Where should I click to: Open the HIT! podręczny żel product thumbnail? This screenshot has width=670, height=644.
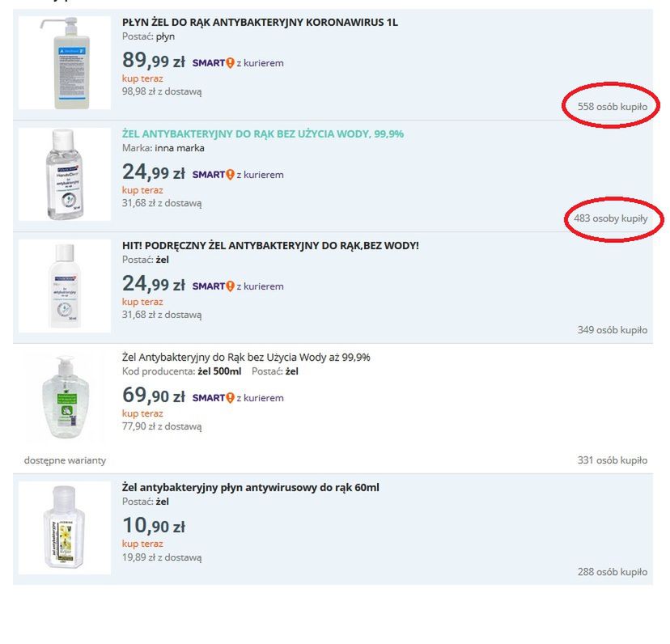pyautogui.click(x=65, y=286)
